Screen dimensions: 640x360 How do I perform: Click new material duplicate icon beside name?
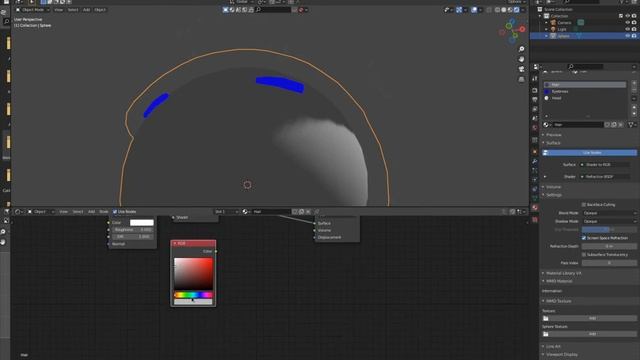613,124
